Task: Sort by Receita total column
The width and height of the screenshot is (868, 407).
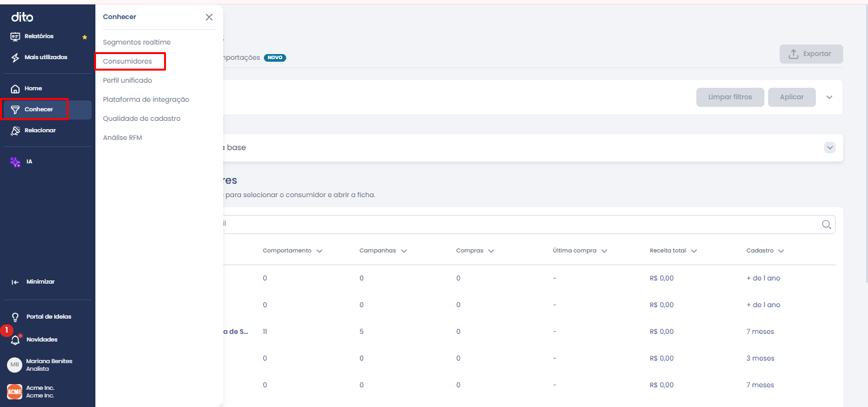Action: pyautogui.click(x=673, y=251)
